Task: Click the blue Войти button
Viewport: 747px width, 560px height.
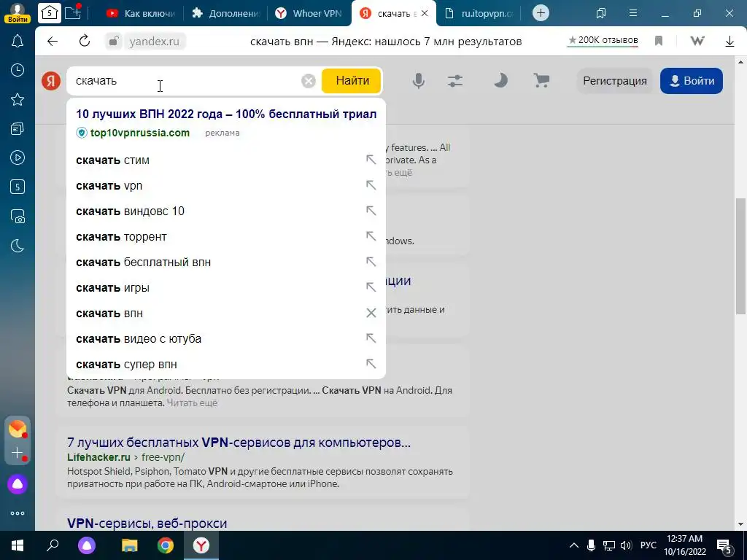Action: pyautogui.click(x=692, y=81)
